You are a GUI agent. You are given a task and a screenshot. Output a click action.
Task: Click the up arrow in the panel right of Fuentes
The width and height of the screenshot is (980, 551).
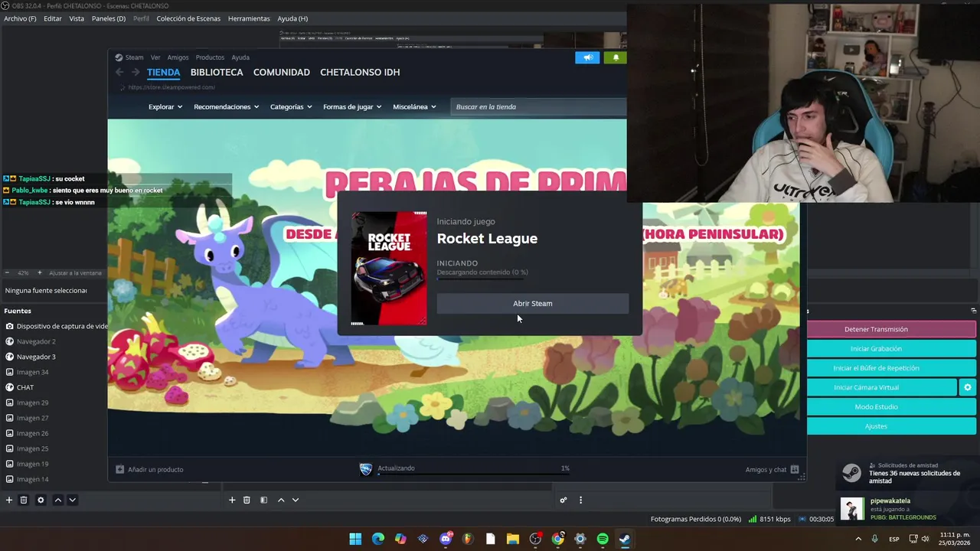coord(281,500)
